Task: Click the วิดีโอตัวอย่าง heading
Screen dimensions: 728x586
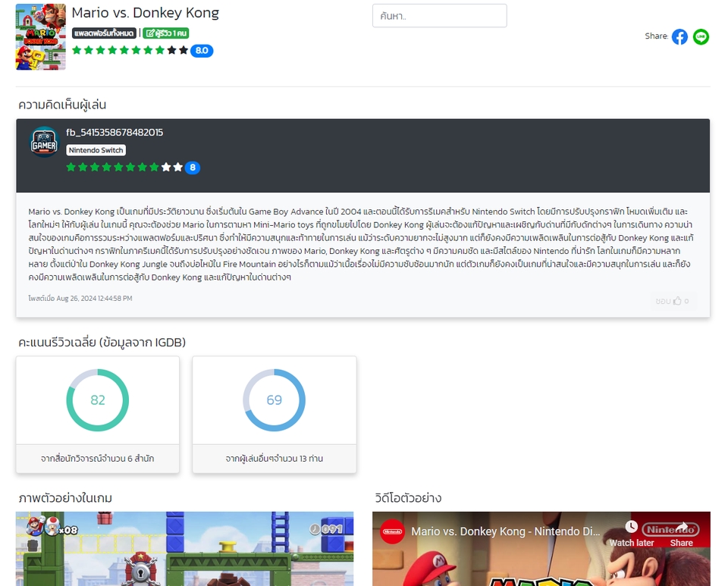Action: 408,498
